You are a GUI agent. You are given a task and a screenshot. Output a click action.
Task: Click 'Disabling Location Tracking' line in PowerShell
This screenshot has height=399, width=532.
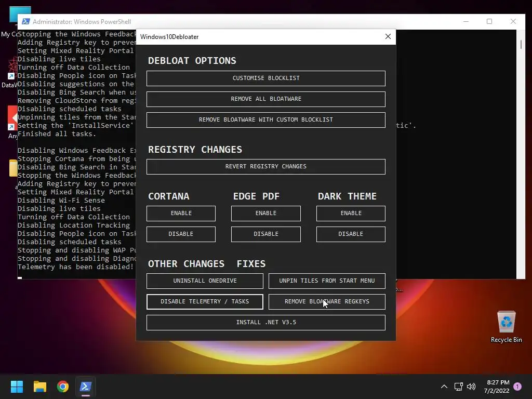(74, 225)
